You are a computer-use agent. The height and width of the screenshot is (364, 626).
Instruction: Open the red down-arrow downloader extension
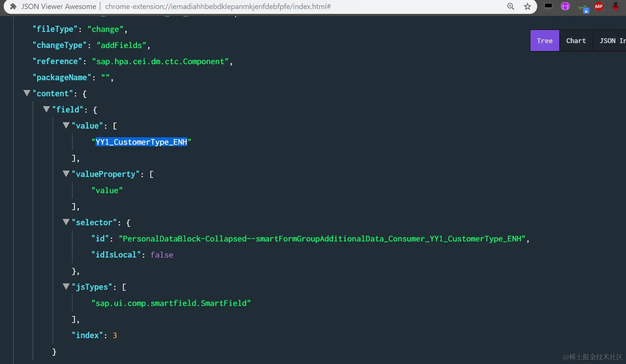[616, 6]
